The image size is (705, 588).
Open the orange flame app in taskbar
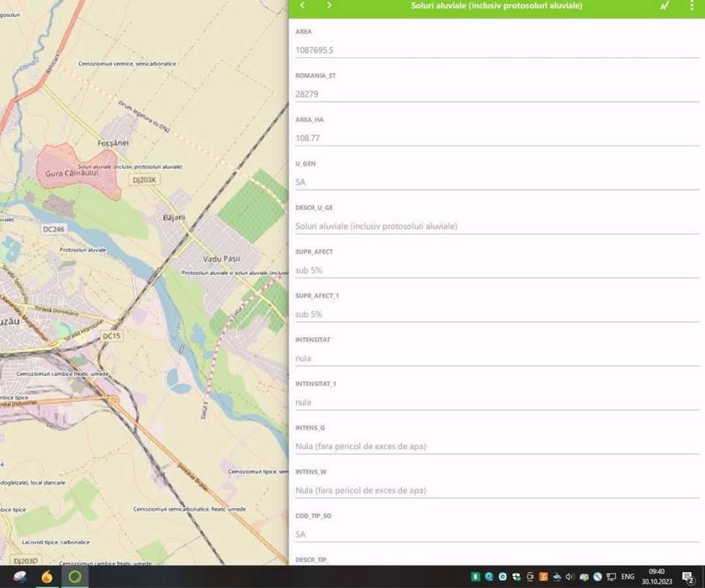[47, 577]
